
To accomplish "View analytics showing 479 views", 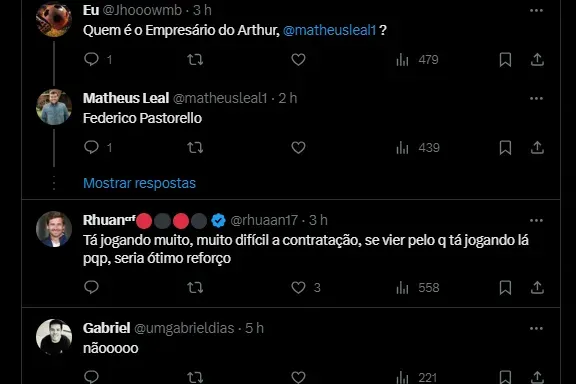I will click(417, 60).
